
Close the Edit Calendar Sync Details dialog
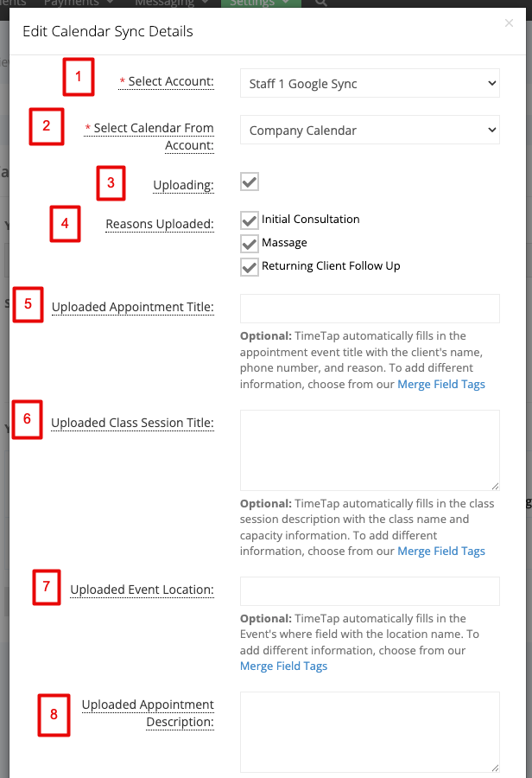click(509, 22)
